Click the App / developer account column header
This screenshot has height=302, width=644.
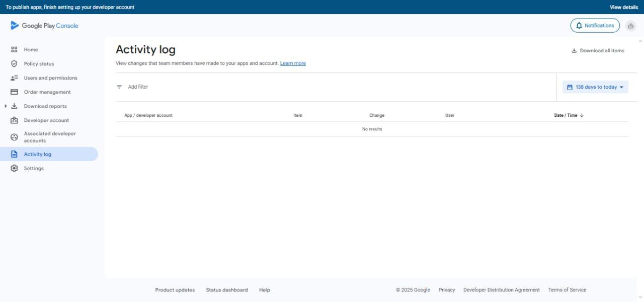tap(148, 115)
